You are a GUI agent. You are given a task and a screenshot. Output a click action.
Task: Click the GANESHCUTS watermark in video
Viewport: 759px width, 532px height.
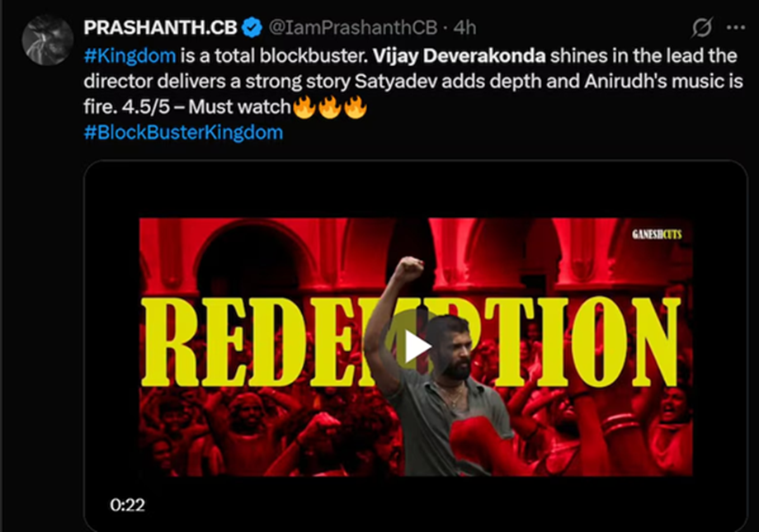click(x=657, y=234)
